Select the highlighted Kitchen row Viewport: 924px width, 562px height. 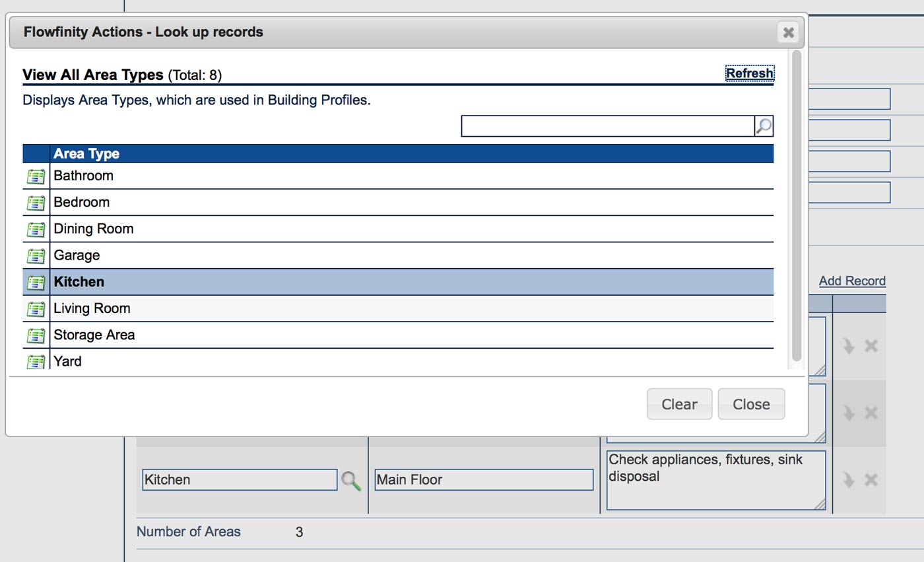[398, 282]
